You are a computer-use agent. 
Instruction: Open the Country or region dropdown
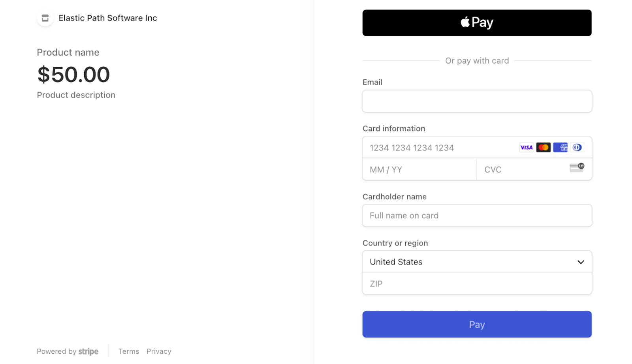(477, 261)
